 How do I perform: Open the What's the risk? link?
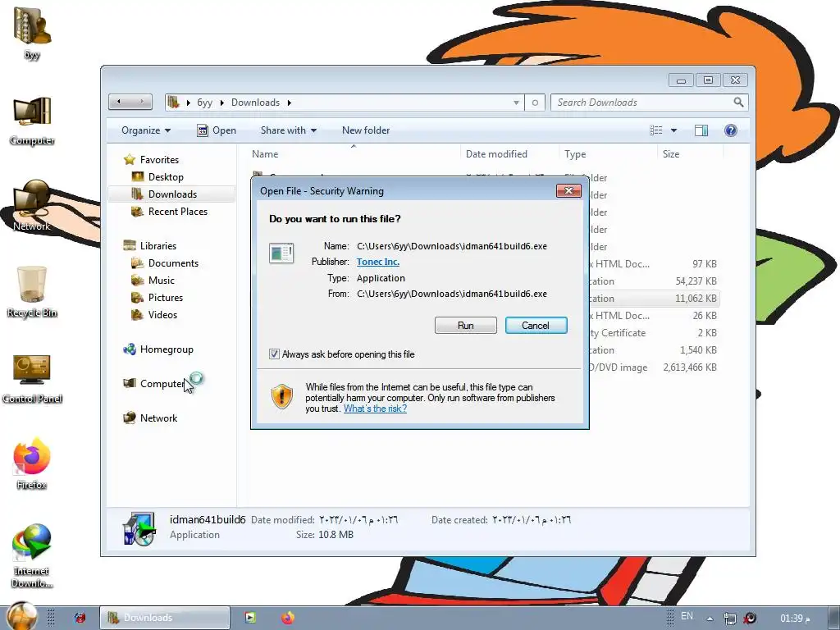click(375, 409)
